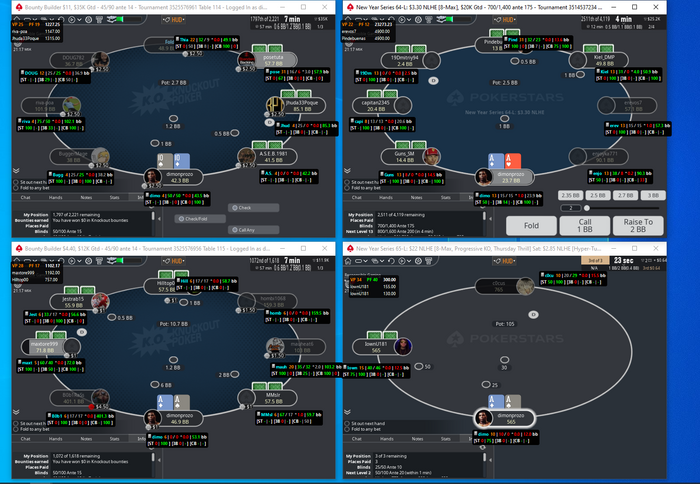
Task: Click smiley face icon in Bounty Builder $11 toolbar
Action: coord(88,20)
